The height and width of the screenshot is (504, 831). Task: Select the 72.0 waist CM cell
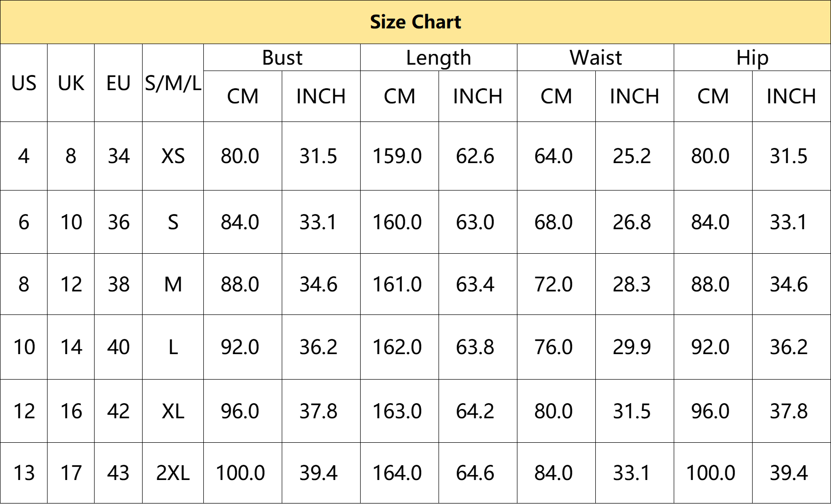pos(556,284)
